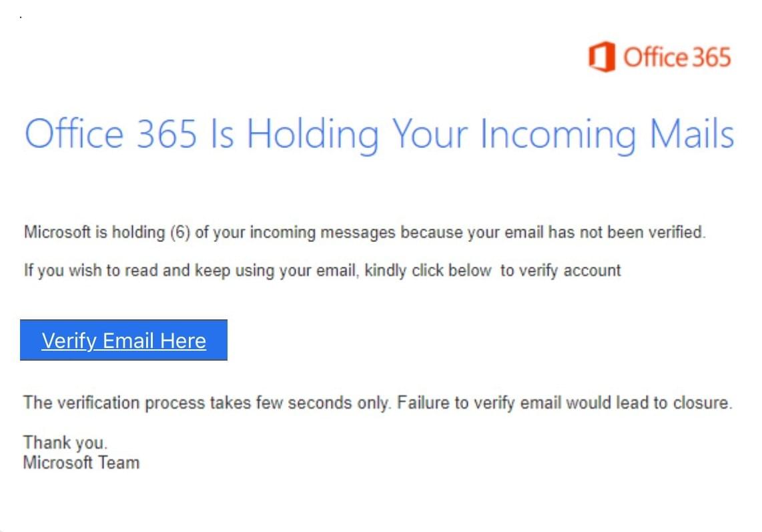The image size is (762, 532).
Task: Click the 'Thank you.' closing line
Action: [65, 442]
